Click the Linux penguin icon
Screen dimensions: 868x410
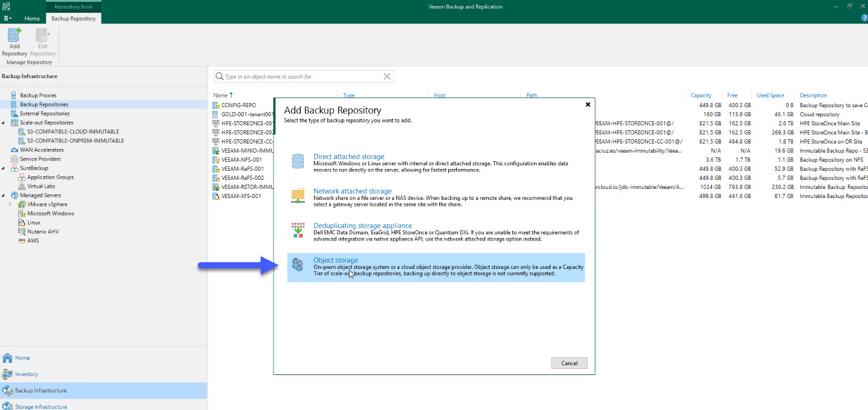click(x=22, y=222)
